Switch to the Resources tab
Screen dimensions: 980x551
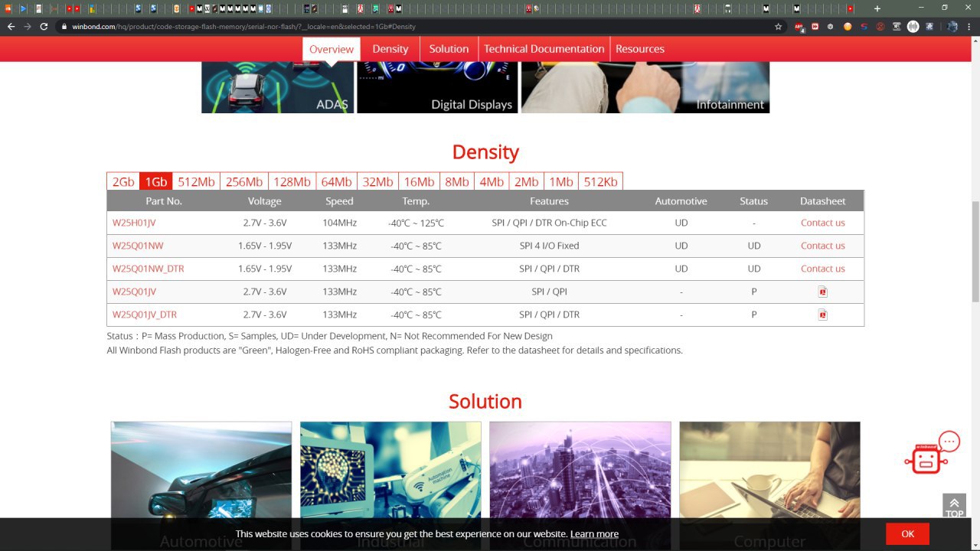coord(640,49)
